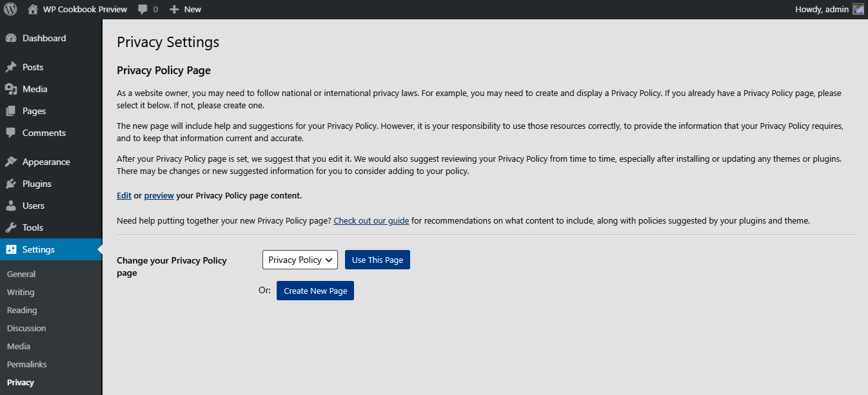Click the Use This Page button
This screenshot has height=395, width=868.
point(377,260)
